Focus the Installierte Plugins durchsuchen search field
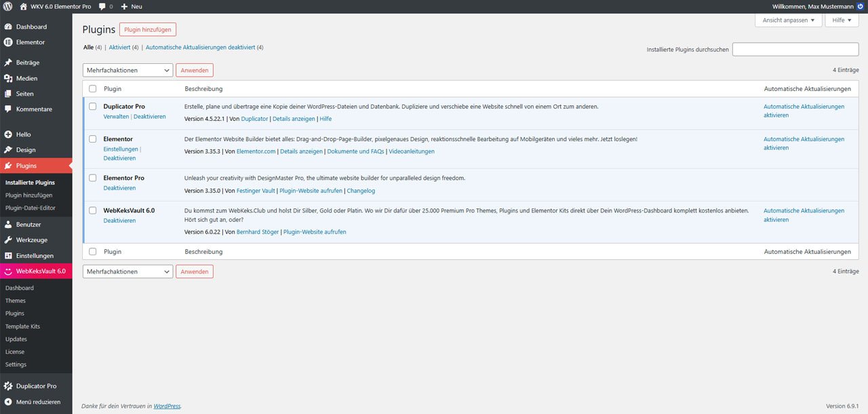This screenshot has height=414, width=868. coord(795,50)
